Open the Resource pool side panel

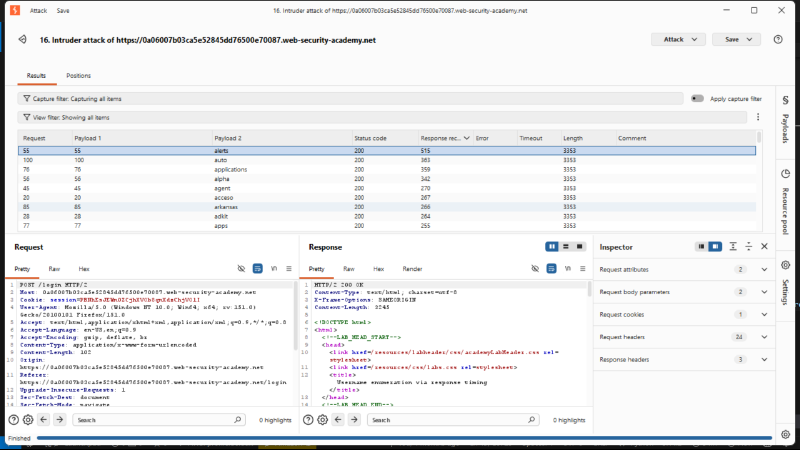(785, 202)
